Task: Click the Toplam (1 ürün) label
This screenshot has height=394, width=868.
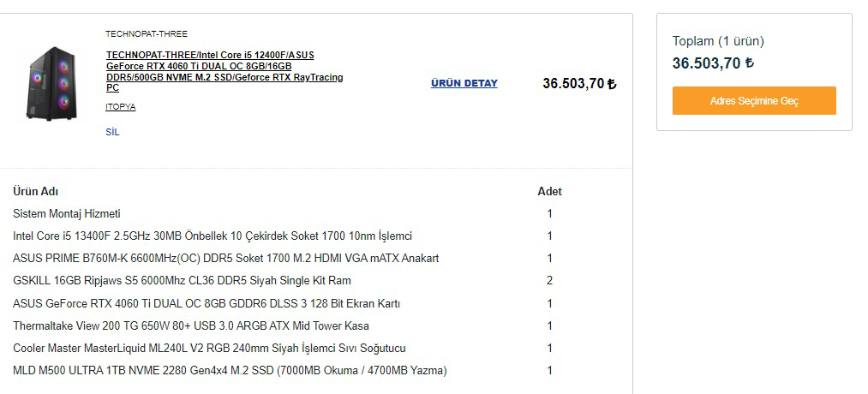Action: (x=718, y=41)
